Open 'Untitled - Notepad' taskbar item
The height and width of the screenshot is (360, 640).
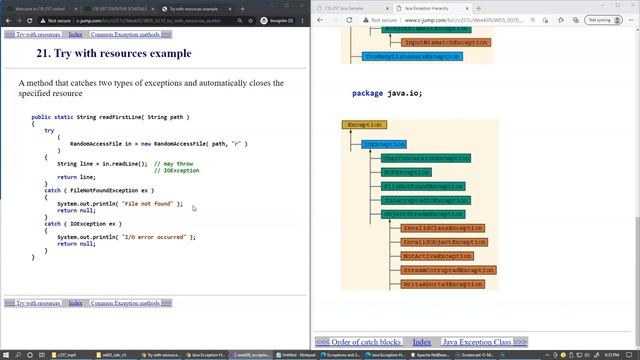296,355
